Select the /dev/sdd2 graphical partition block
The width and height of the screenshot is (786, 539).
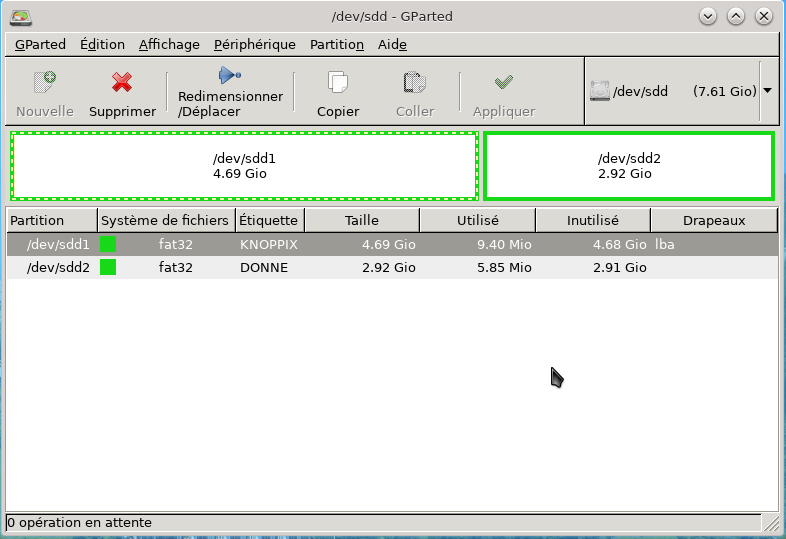[629, 166]
